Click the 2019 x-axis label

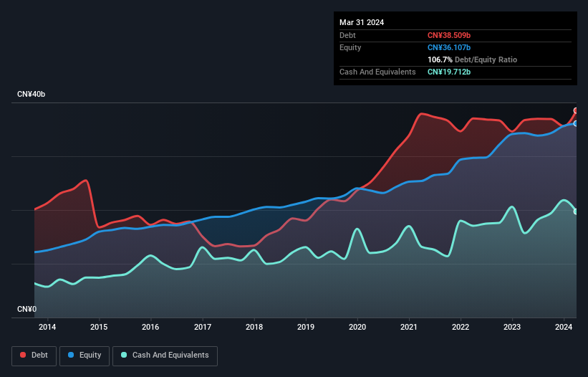click(306, 327)
